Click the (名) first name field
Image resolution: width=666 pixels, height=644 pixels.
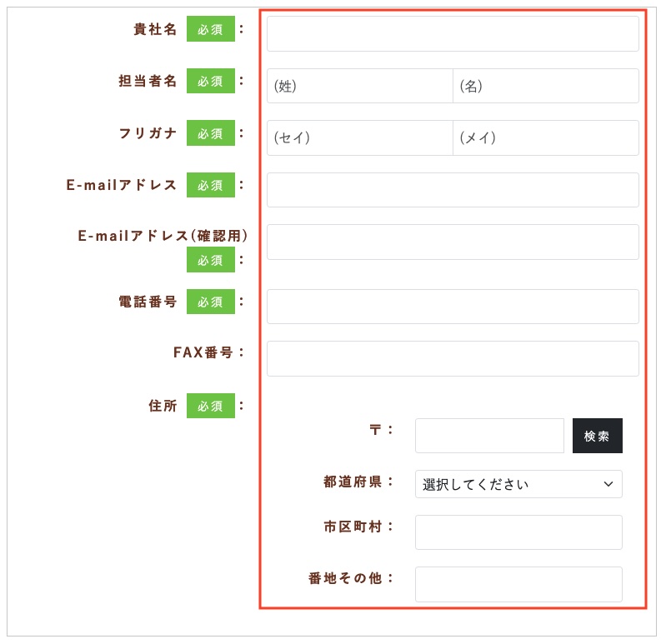(x=546, y=86)
